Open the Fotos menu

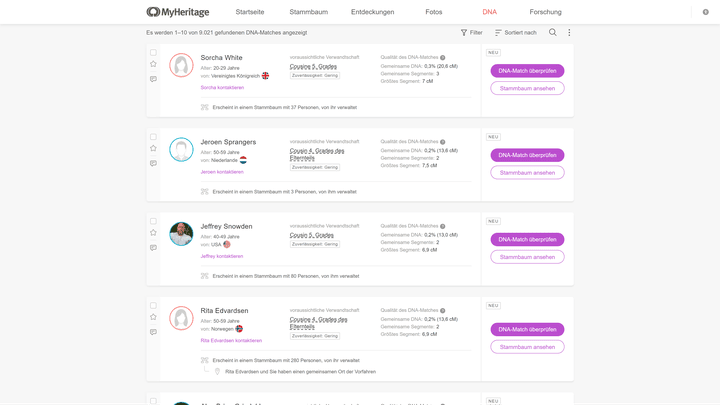coord(433,12)
